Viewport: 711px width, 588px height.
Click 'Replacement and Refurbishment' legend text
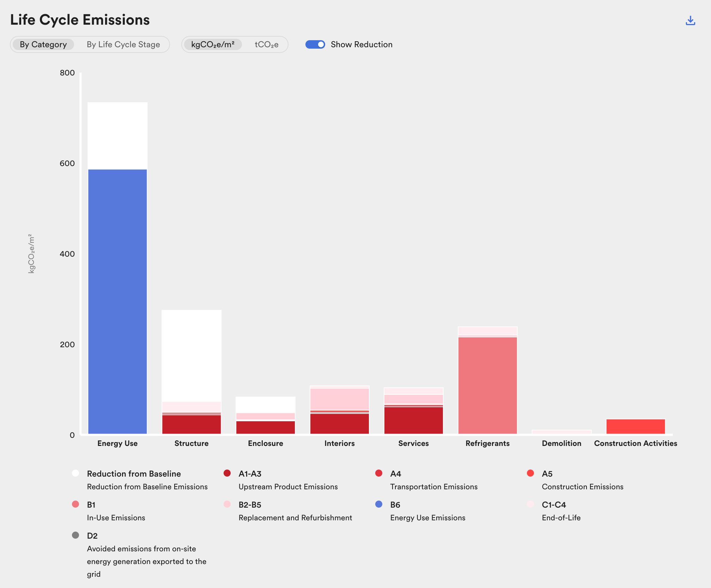click(295, 518)
